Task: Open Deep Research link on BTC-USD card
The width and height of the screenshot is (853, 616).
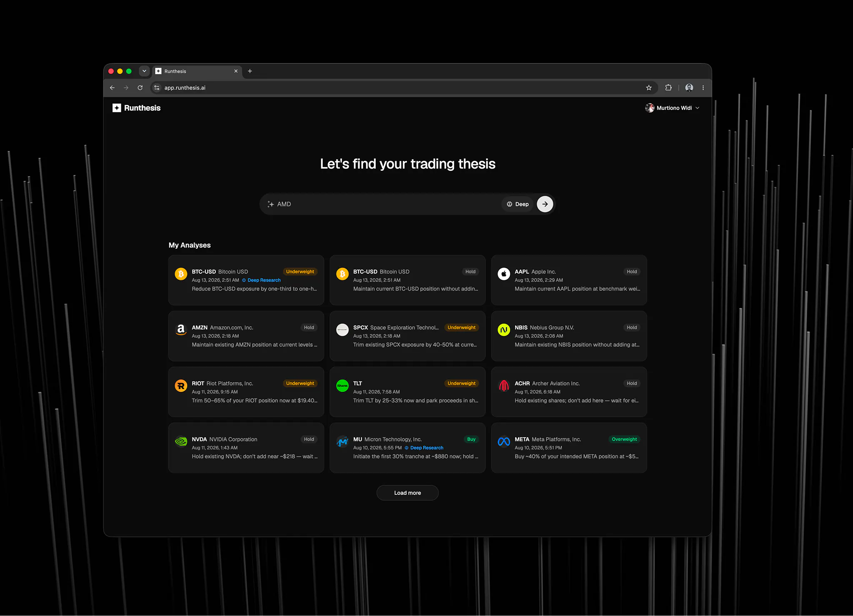Action: coord(262,280)
